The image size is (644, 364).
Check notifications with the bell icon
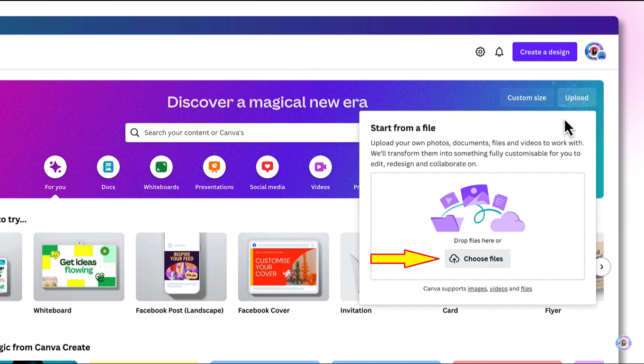point(499,52)
